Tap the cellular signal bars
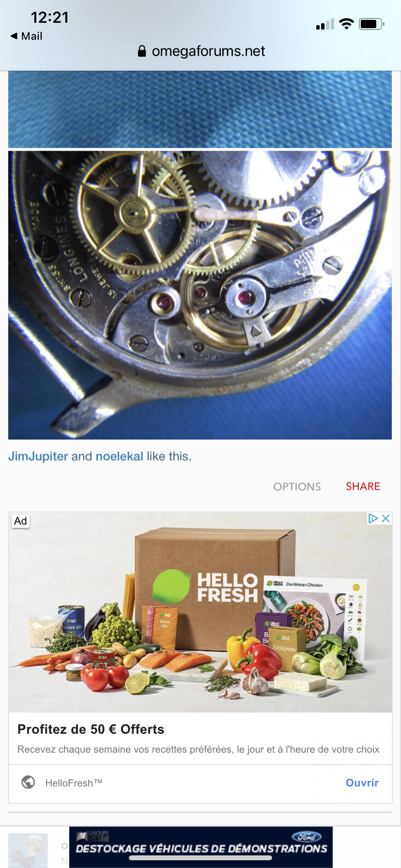Screen dimensions: 401x868 click(x=325, y=24)
